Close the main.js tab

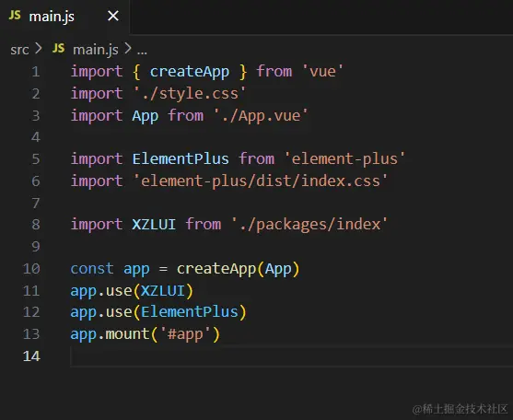pyautogui.click(x=113, y=16)
